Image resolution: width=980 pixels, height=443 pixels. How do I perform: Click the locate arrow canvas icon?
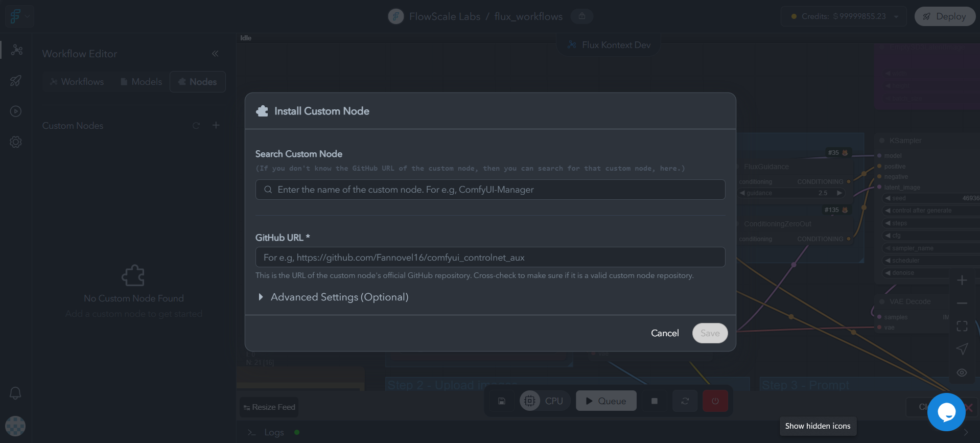(x=962, y=349)
